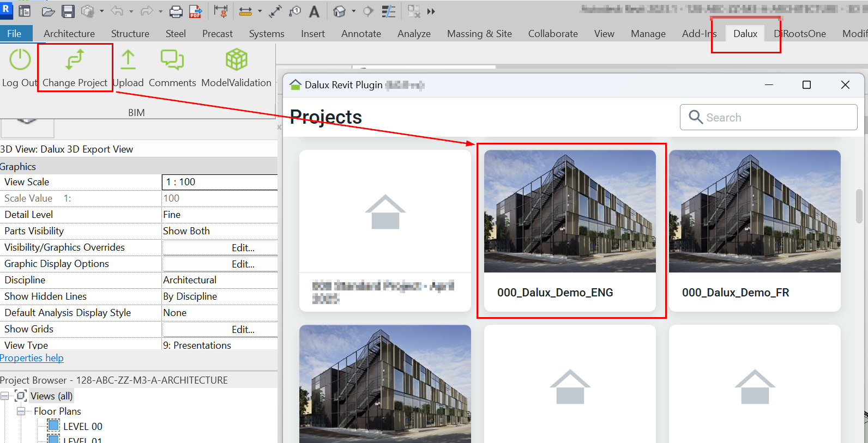This screenshot has width=868, height=443.
Task: Open the Default 3D View dropdown arrow
Action: pos(354,11)
